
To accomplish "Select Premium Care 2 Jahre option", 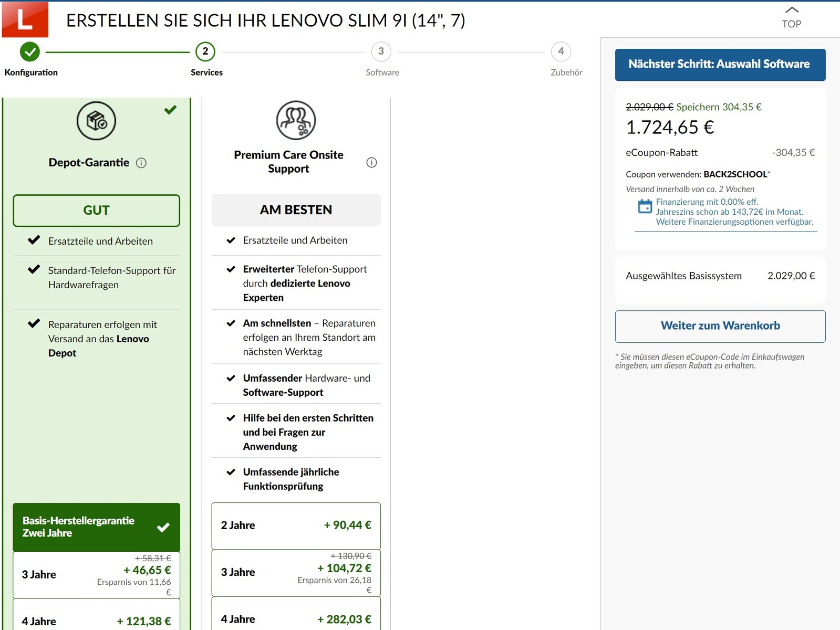I will pos(296,526).
